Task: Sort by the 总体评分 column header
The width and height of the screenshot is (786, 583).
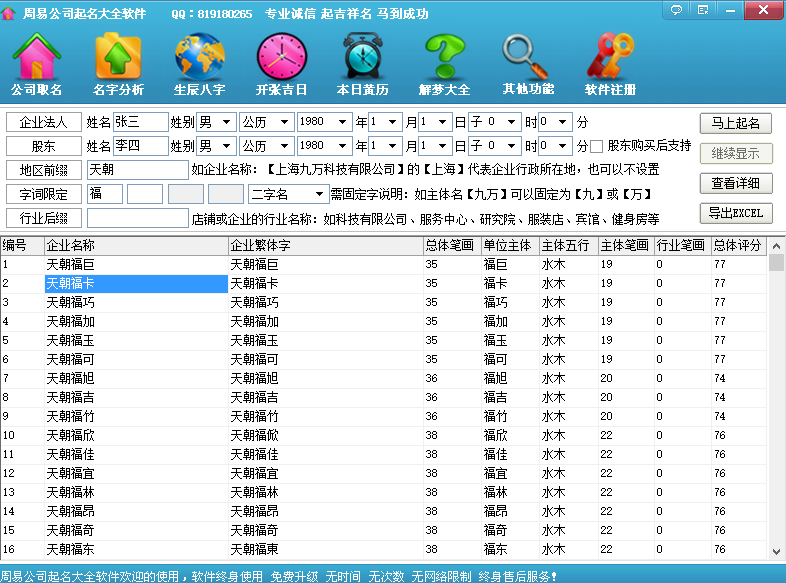Action: point(738,245)
